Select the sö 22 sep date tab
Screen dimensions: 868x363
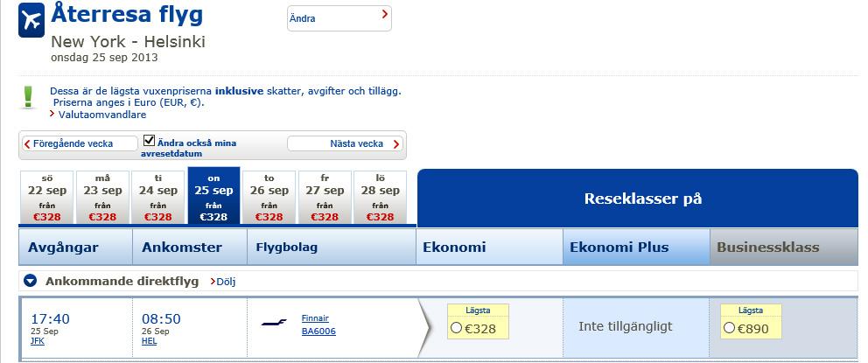48,197
